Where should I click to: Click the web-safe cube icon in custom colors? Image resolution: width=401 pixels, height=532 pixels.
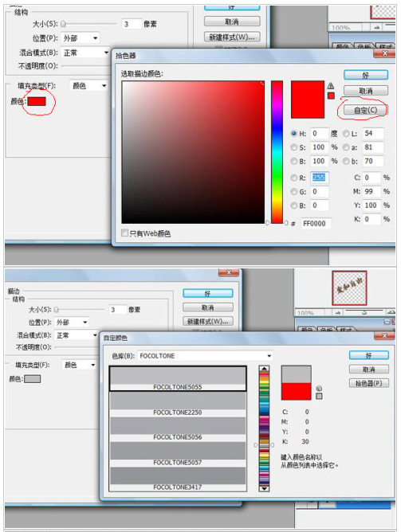pos(319,388)
